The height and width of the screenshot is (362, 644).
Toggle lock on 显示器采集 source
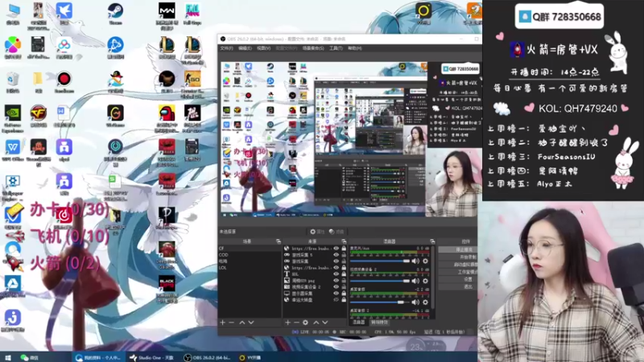[344, 294]
